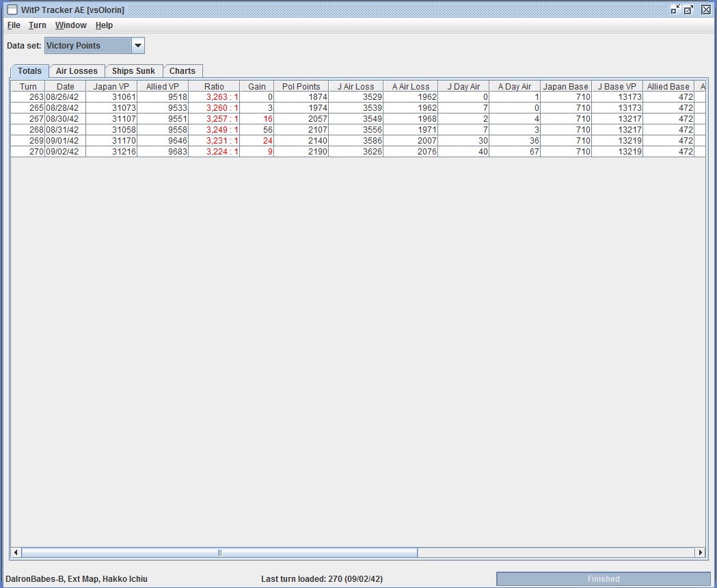Select Pol Points cell 2190

tap(301, 152)
